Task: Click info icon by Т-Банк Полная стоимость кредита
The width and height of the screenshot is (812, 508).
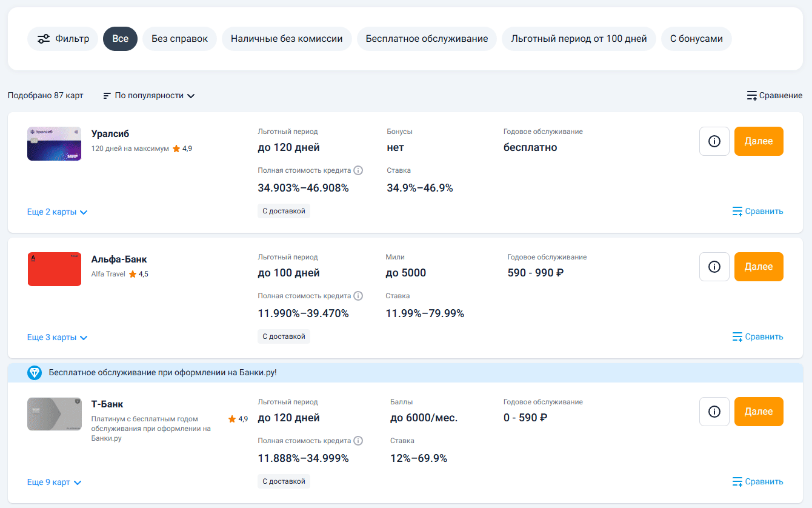Action: [x=358, y=441]
